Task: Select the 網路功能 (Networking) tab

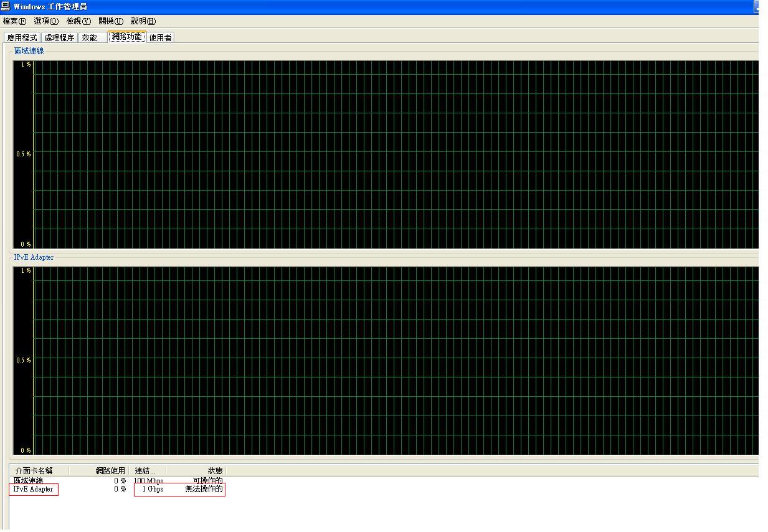Action: tap(126, 37)
